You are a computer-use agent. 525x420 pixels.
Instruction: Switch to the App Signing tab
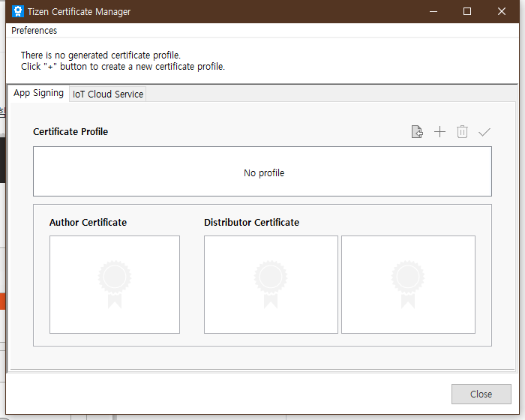[38, 93]
